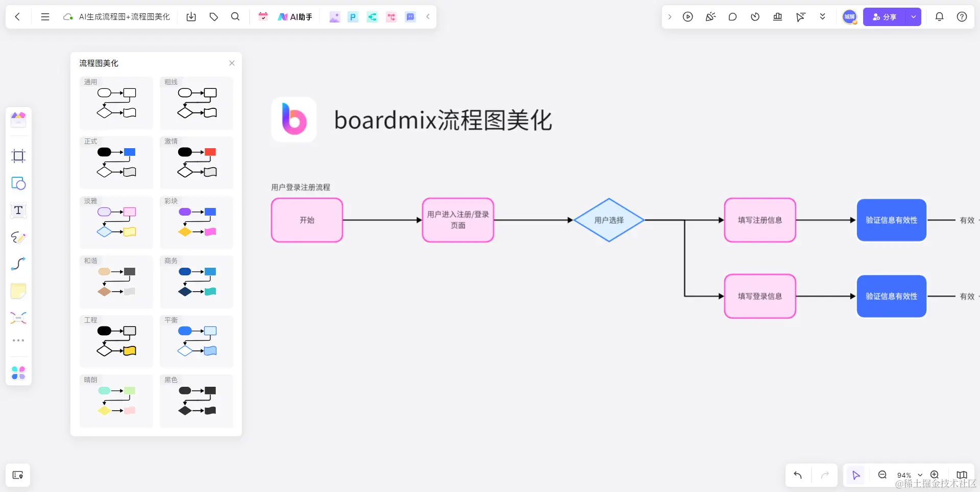Open the voting chart icon

point(777,17)
